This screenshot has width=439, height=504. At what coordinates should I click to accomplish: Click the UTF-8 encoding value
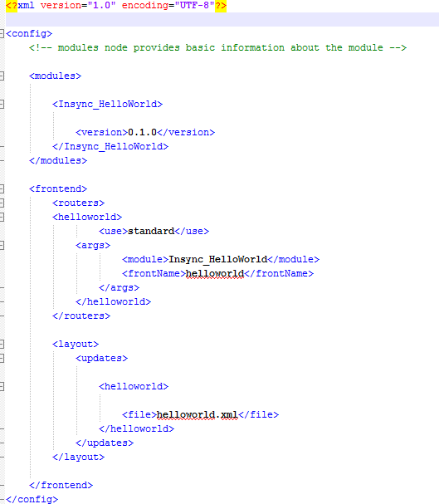tap(194, 6)
